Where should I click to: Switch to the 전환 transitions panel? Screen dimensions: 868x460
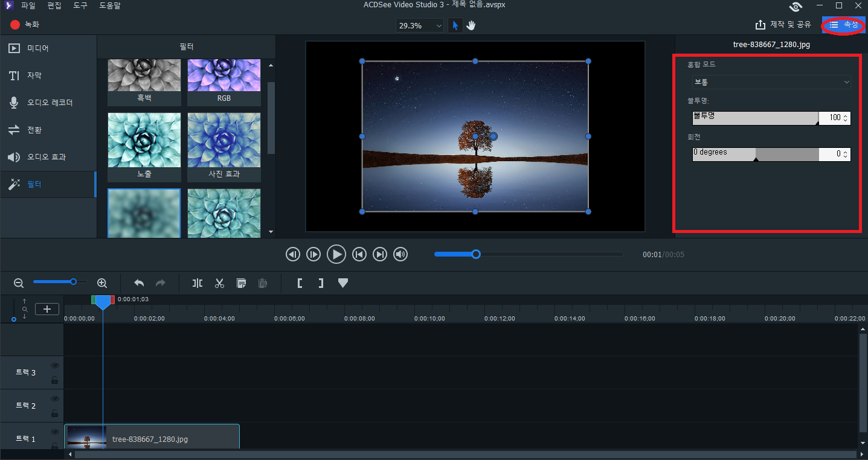pos(48,130)
